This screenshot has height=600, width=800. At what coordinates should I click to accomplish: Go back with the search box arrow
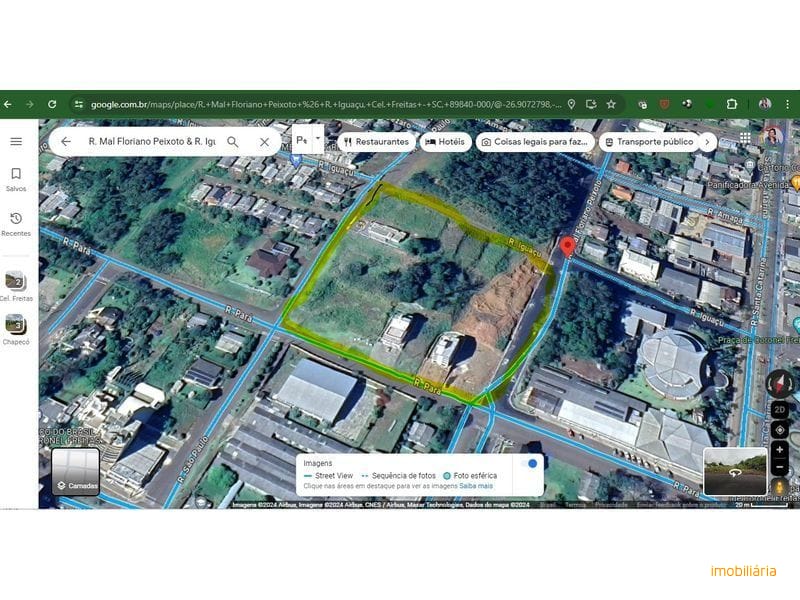[66, 141]
